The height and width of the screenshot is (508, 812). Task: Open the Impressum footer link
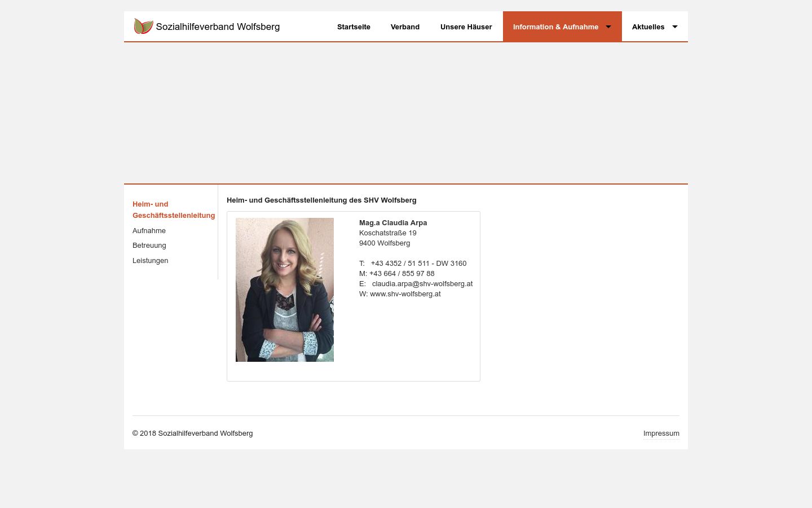click(661, 433)
